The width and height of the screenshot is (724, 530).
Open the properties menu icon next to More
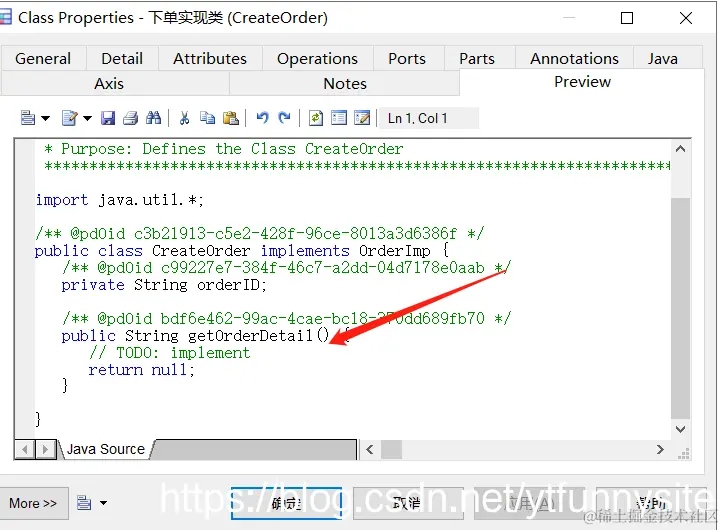[84, 502]
